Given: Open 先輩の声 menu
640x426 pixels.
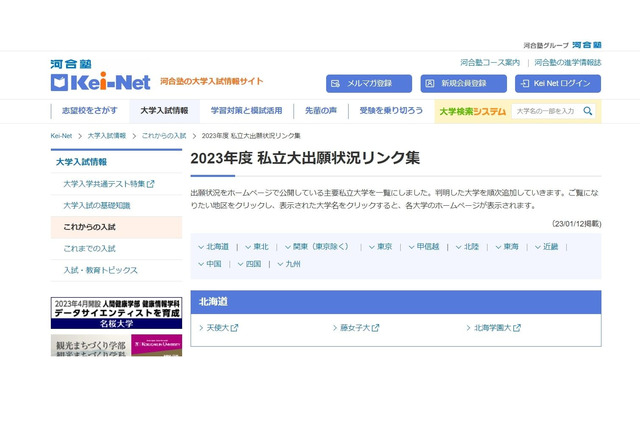Looking at the screenshot, I should (x=321, y=111).
